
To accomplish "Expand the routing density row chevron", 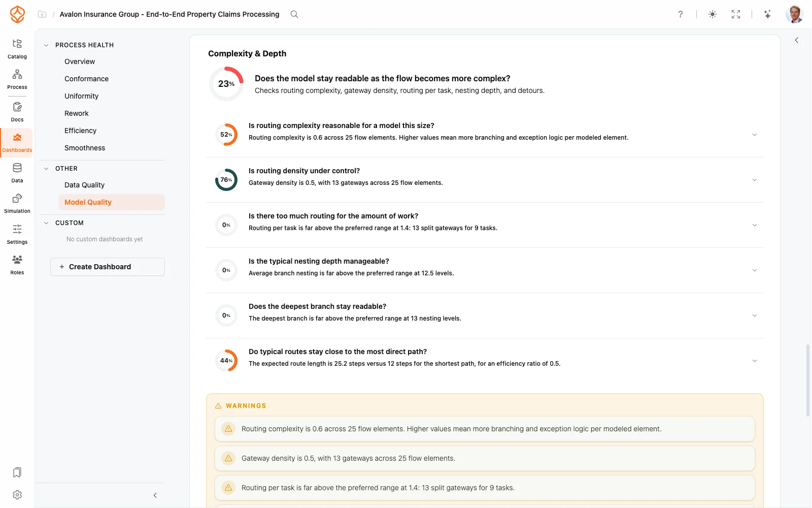I will (755, 180).
